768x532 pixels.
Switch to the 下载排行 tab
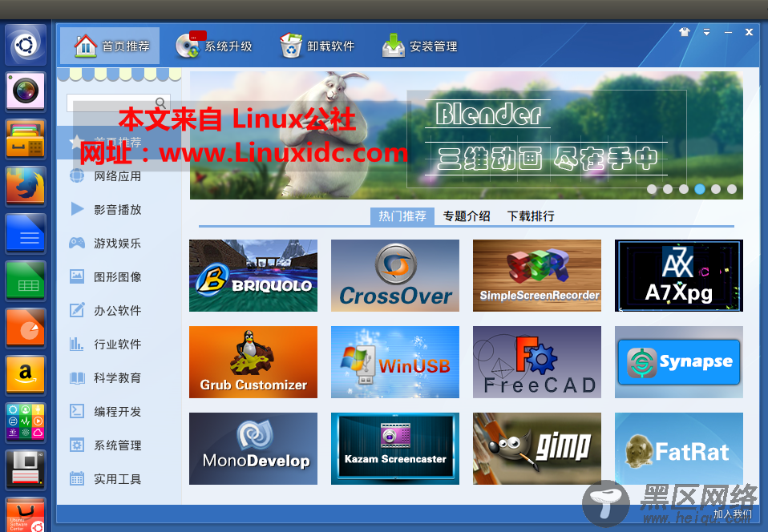(x=531, y=216)
